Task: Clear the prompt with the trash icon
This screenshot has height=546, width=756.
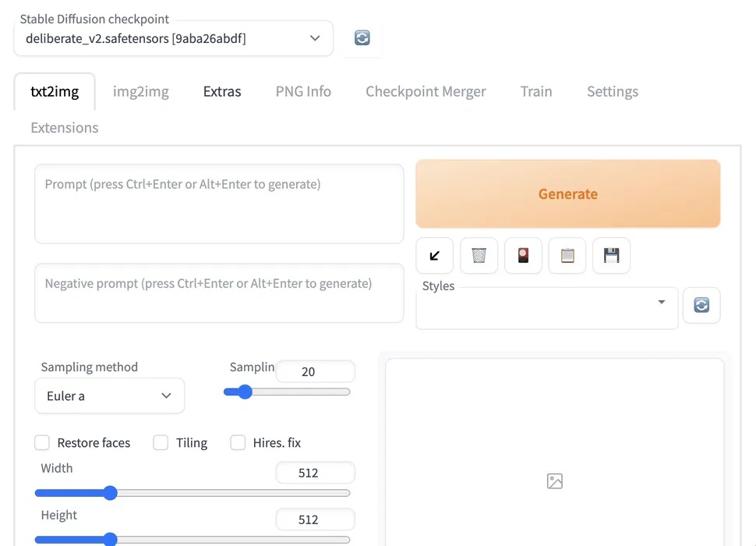Action: pos(479,255)
